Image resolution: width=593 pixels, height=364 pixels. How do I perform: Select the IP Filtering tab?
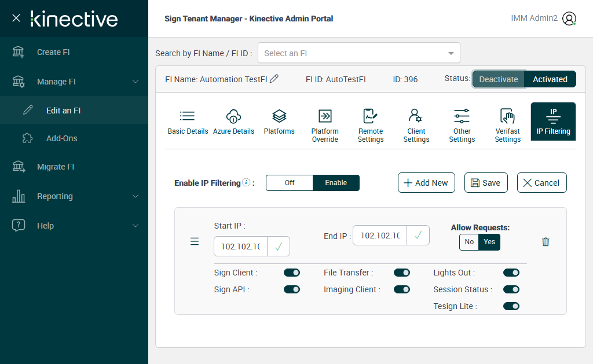[553, 122]
